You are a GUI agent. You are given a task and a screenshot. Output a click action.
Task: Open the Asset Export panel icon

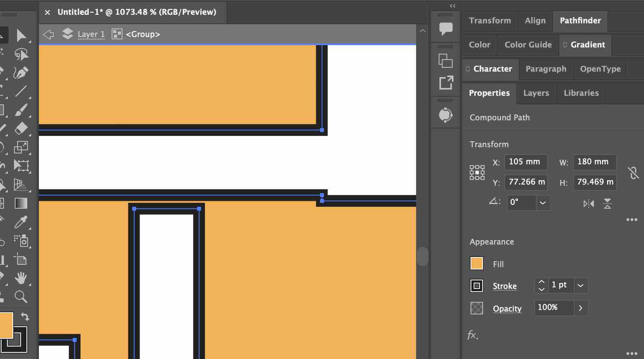click(x=446, y=83)
